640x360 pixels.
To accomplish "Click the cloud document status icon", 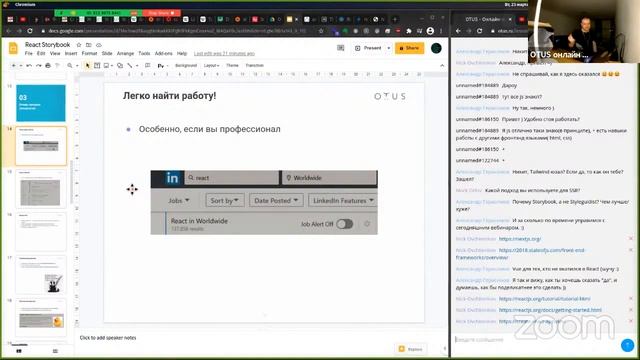I will [x=99, y=45].
